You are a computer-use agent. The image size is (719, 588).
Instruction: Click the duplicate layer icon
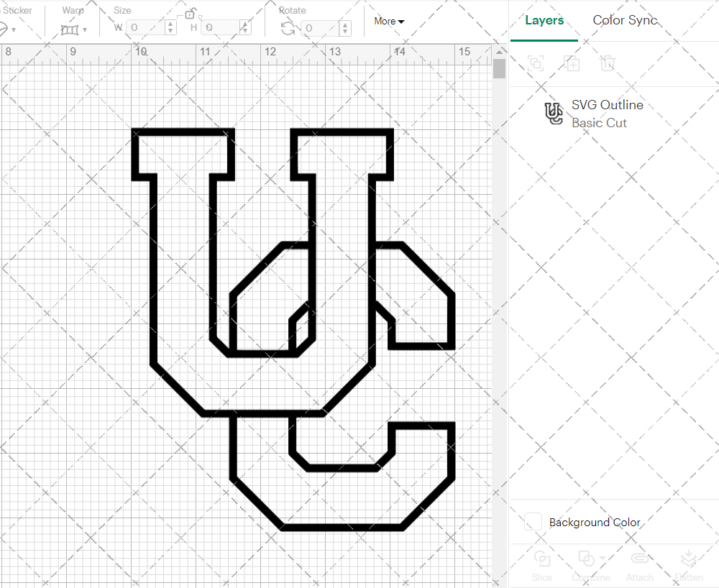[572, 63]
